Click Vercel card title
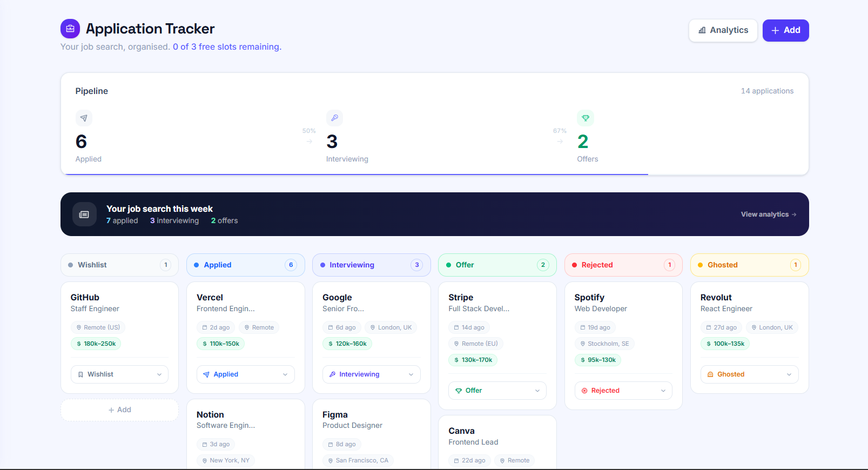 pos(210,298)
